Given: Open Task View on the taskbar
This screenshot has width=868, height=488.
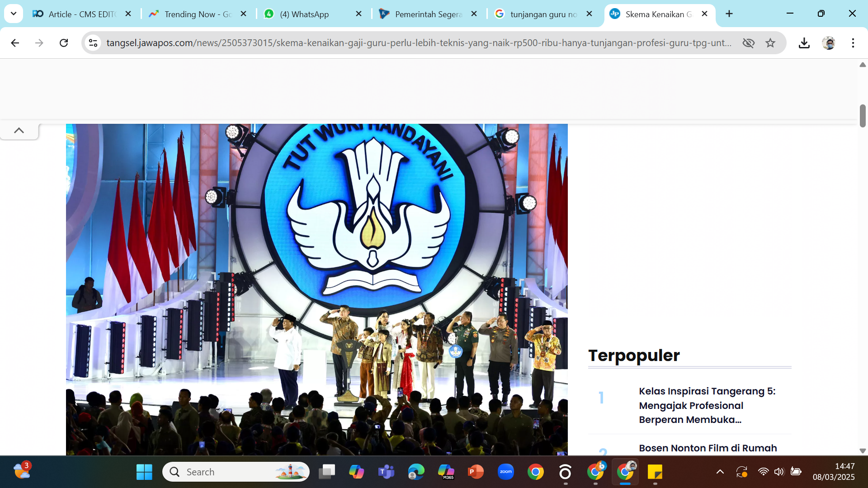Looking at the screenshot, I should 326,472.
